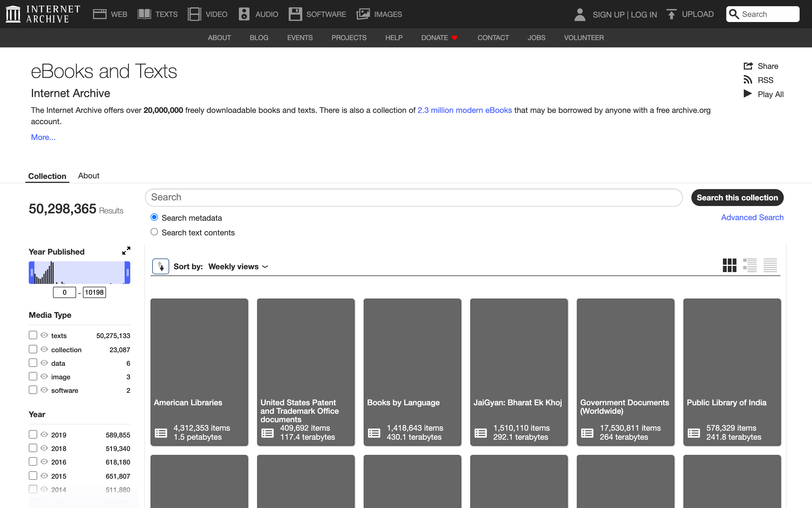Open the About tab
The width and height of the screenshot is (812, 508).
tap(89, 176)
